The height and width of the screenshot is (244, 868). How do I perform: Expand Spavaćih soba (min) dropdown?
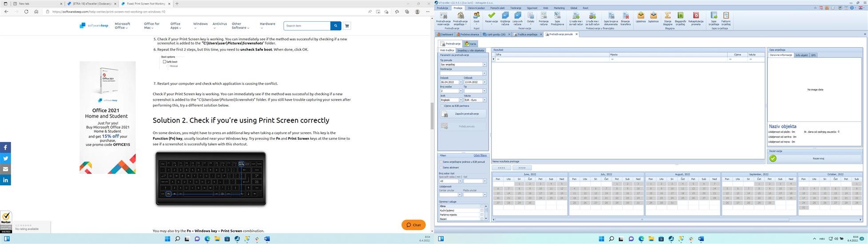460,181
